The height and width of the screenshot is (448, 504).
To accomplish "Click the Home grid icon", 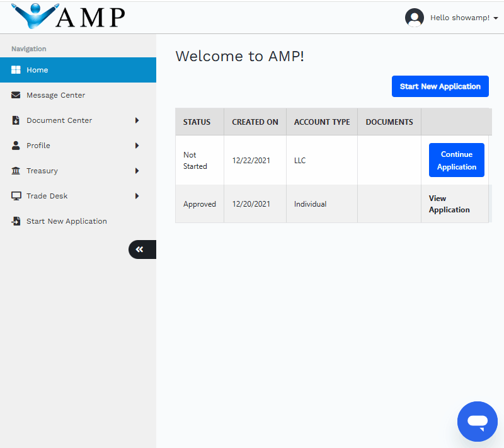I will tap(16, 70).
